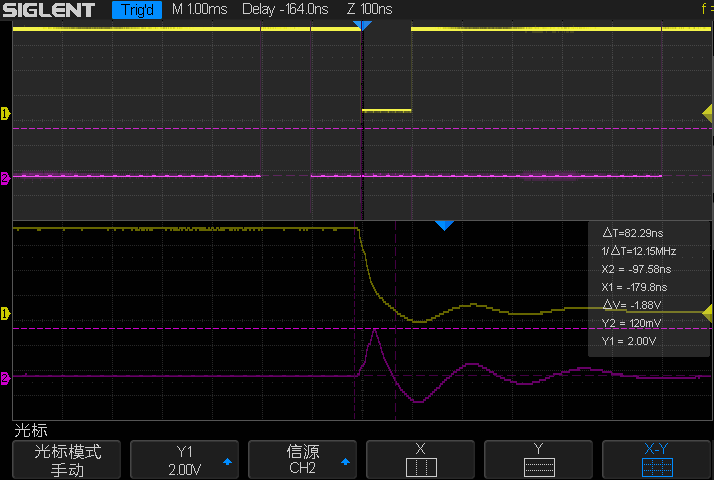
Task: Click the blue arrow on the Y1 button
Action: click(x=226, y=462)
